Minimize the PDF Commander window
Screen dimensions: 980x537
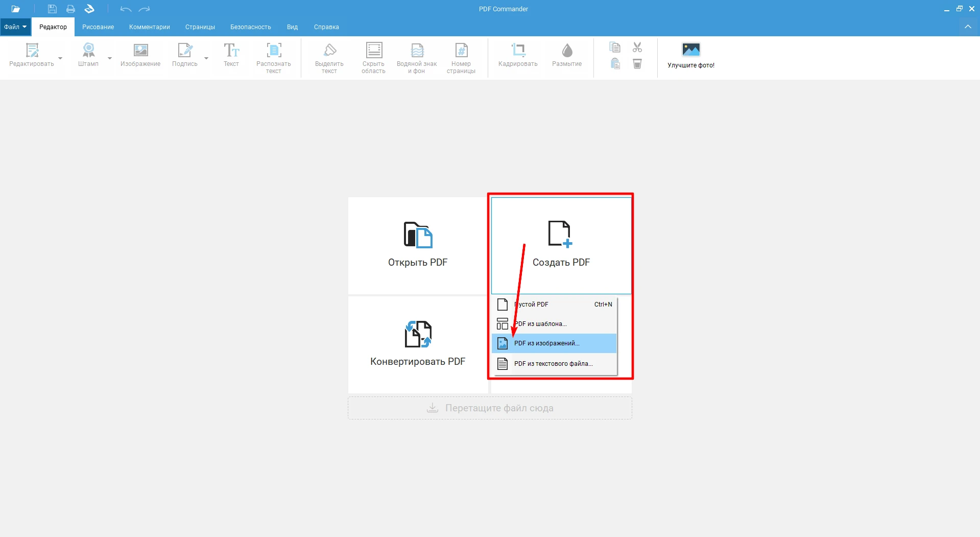point(946,9)
